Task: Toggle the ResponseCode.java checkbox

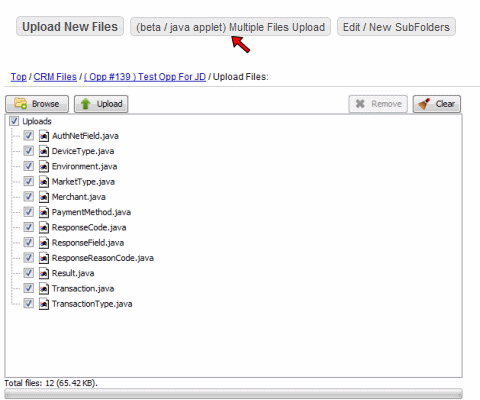Action: [29, 227]
